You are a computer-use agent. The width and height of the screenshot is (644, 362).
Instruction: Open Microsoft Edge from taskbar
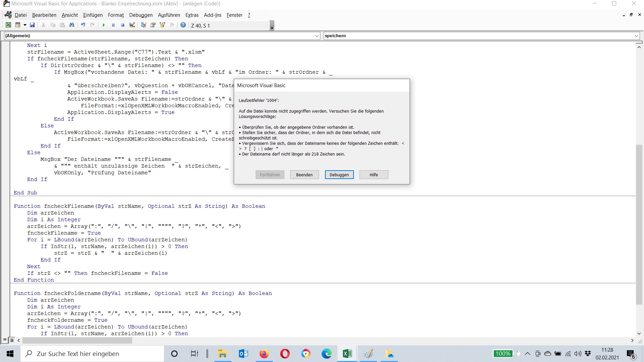(326, 354)
